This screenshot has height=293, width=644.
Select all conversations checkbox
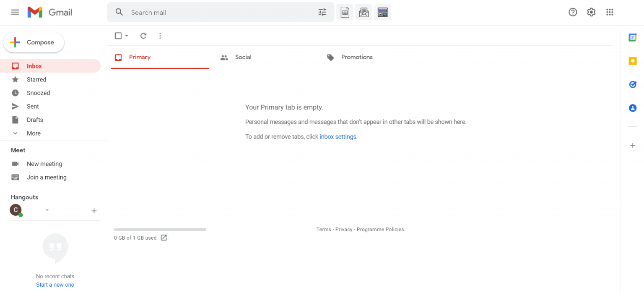click(118, 36)
